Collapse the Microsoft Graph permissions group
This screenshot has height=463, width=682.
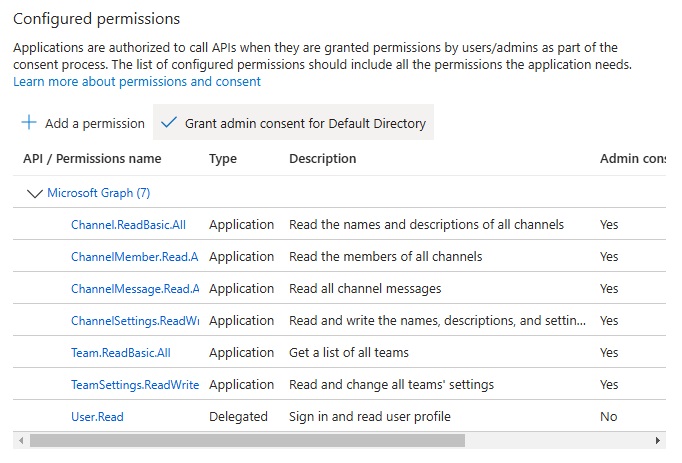point(36,193)
